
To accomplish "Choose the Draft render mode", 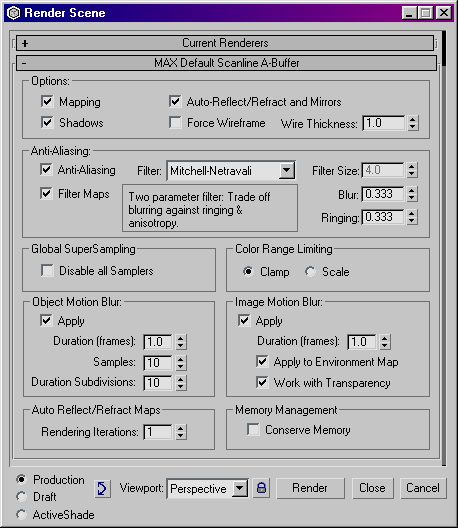I will (x=21, y=496).
